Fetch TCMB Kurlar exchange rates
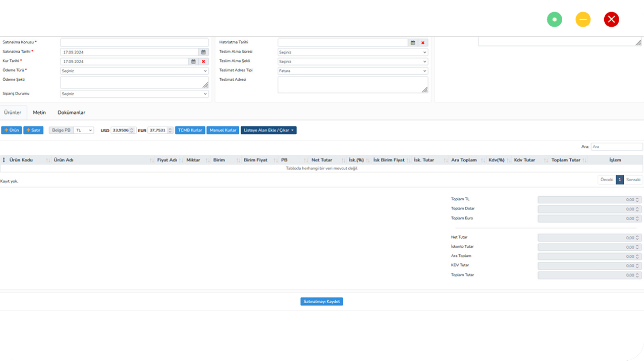The width and height of the screenshot is (644, 361). (x=190, y=131)
